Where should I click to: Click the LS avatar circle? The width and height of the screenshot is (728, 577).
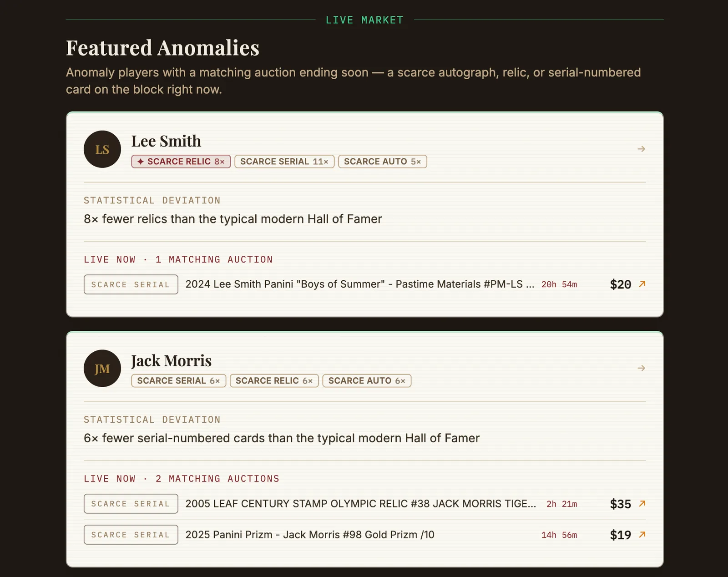102,149
